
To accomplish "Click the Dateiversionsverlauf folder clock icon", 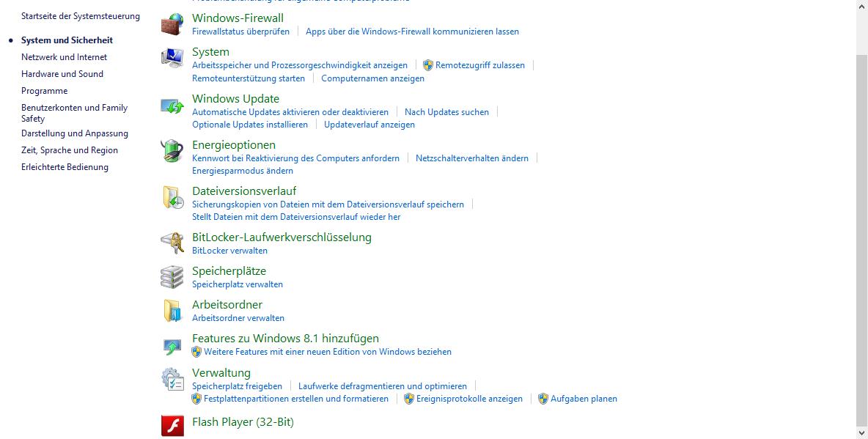I will coord(173,198).
